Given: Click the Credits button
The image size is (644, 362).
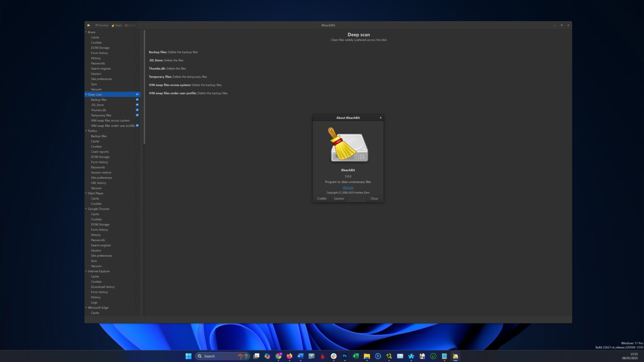Looking at the screenshot, I should [322, 198].
